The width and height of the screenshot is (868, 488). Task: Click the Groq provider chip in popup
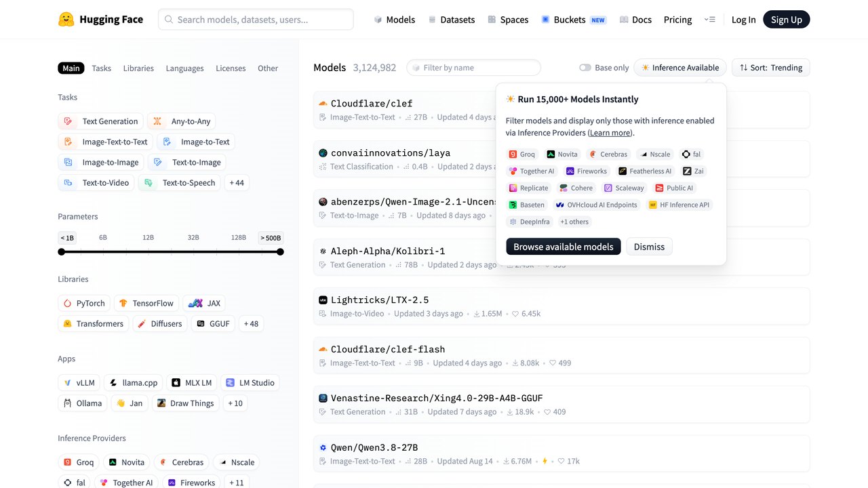pyautogui.click(x=523, y=154)
